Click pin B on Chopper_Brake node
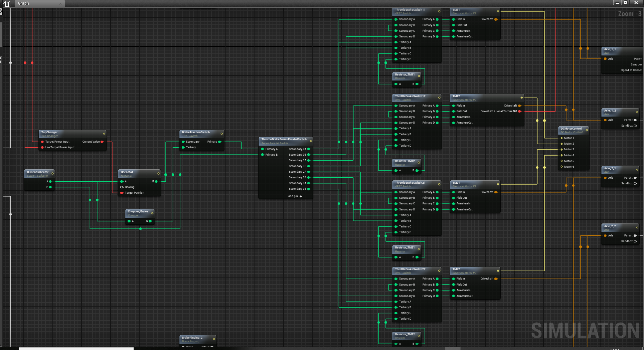The image size is (644, 350). tap(150, 221)
